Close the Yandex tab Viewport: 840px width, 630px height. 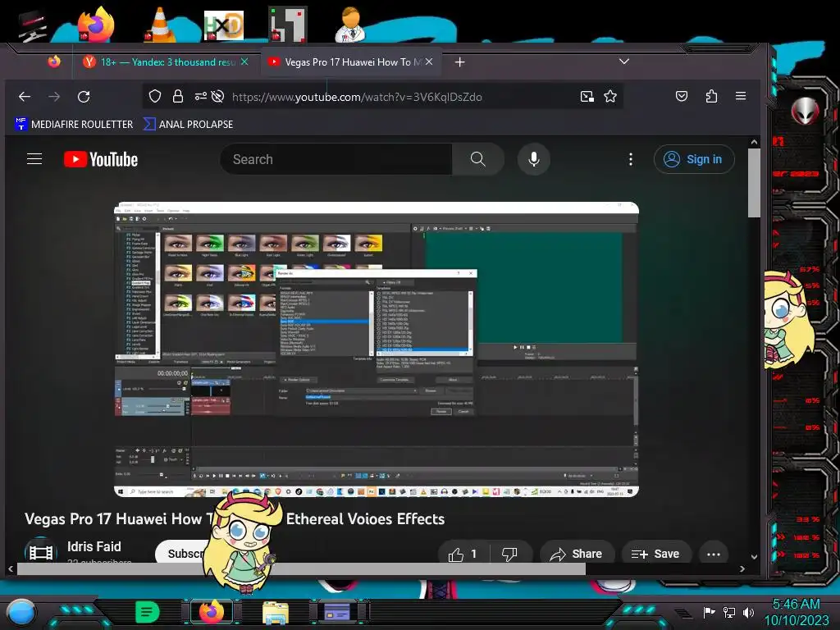tap(244, 62)
